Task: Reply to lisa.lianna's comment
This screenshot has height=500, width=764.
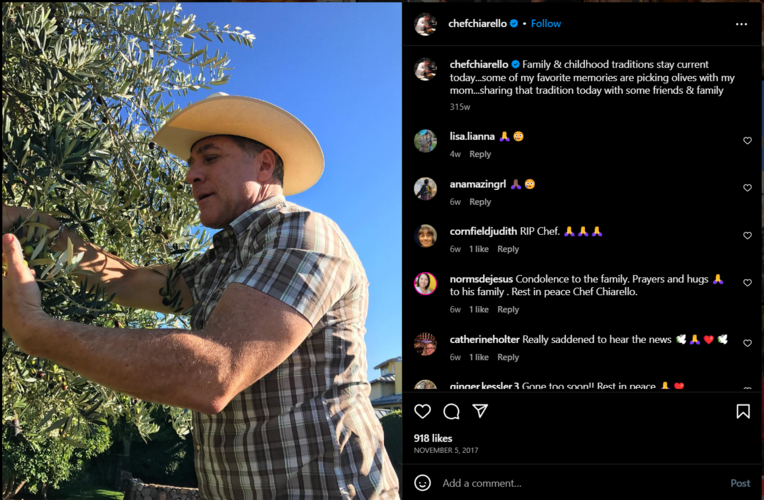Action: pyautogui.click(x=480, y=154)
